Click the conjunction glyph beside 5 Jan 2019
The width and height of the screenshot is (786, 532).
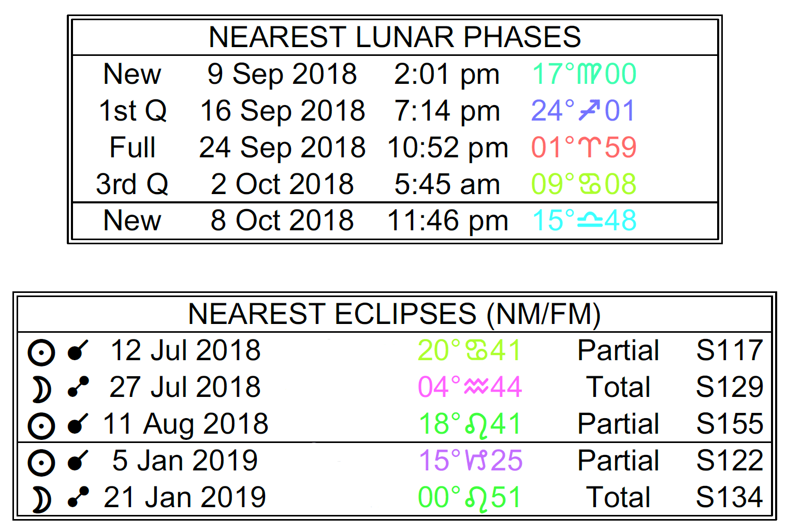click(x=78, y=461)
